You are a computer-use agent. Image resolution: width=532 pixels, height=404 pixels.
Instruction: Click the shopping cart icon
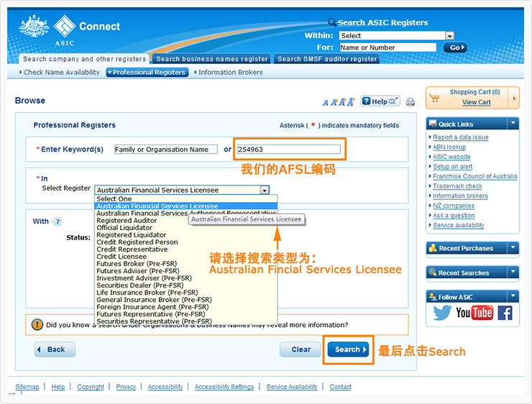pos(435,98)
